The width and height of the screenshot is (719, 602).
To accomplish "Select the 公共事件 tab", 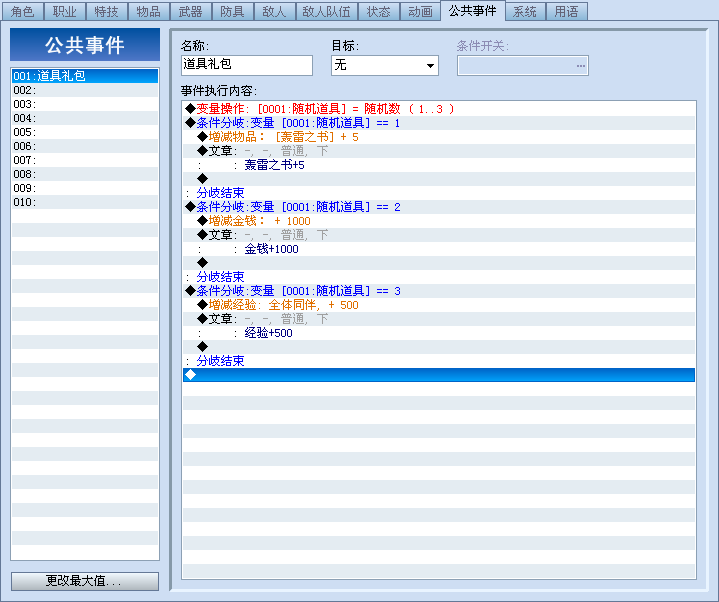I will pos(472,11).
